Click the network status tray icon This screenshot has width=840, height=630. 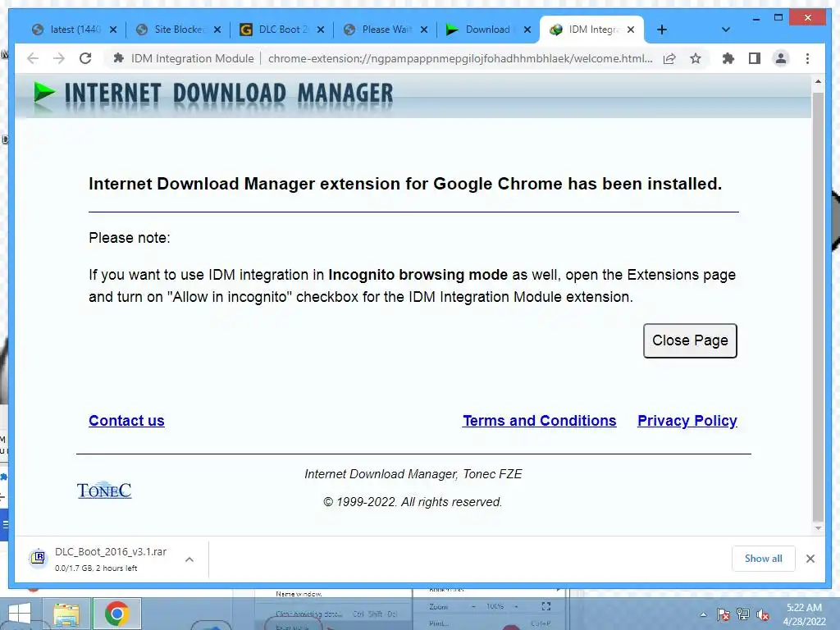point(743,614)
